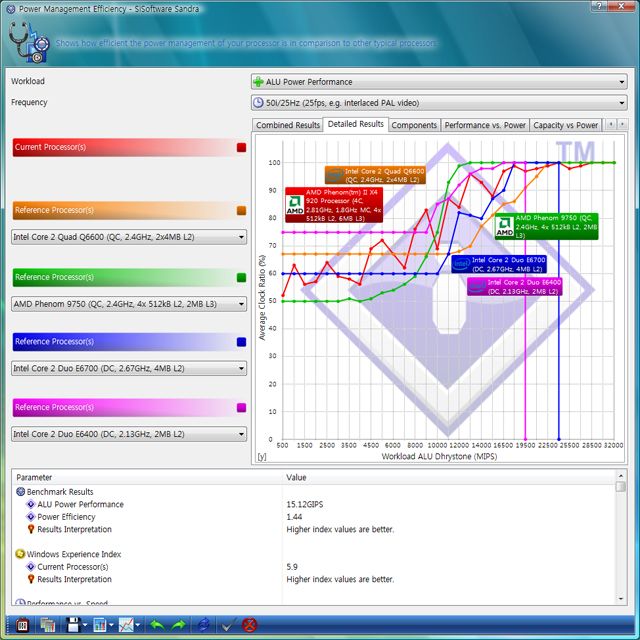The width and height of the screenshot is (640, 640).
Task: Open the bar chart icon's dropdown arrow
Action: [111, 625]
